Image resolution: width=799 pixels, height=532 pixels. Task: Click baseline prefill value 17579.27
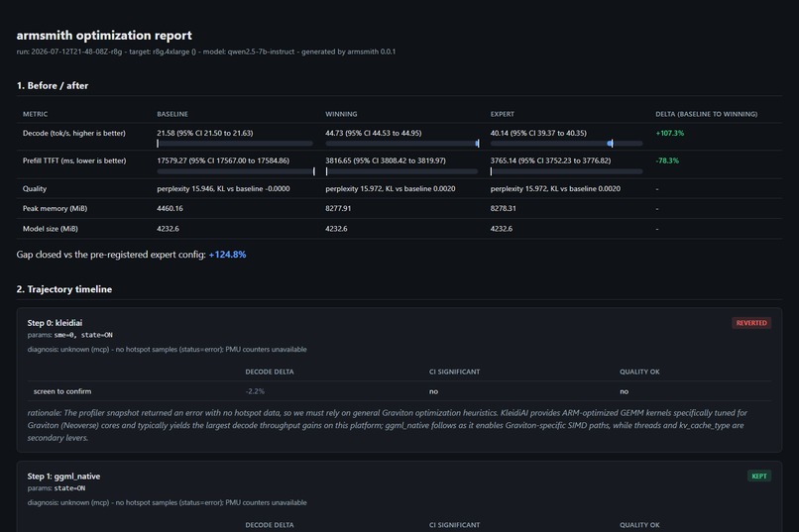point(223,160)
